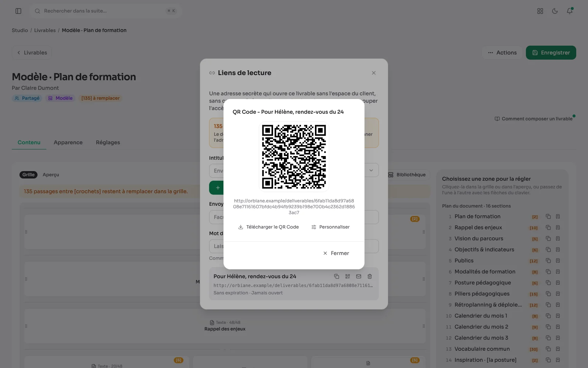
Task: Save Publics section to library
Action: (558, 261)
